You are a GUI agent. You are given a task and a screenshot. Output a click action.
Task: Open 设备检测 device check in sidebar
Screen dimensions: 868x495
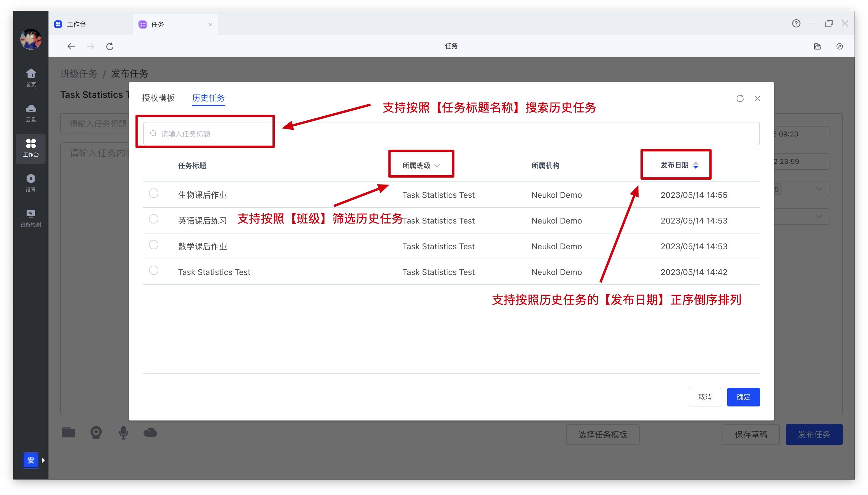point(31,218)
